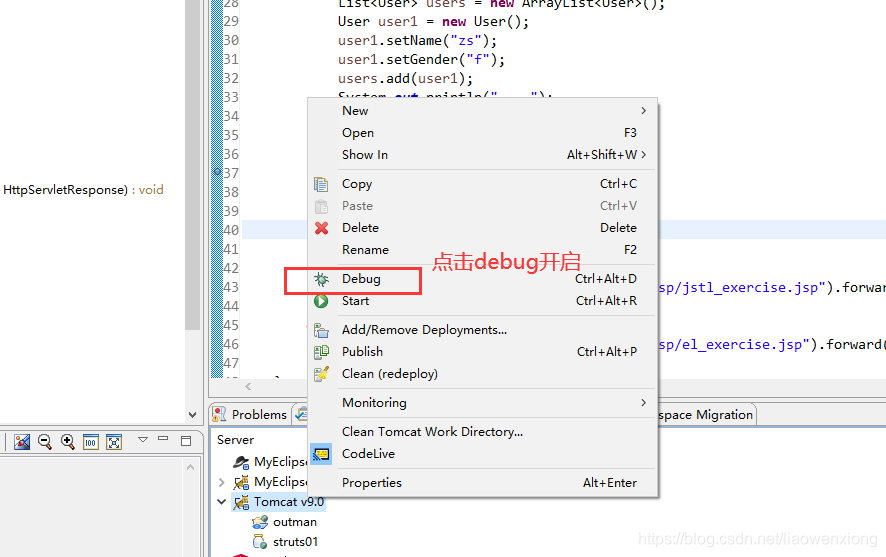The image size is (886, 557).
Task: Click the green Start play icon
Action: 321,301
